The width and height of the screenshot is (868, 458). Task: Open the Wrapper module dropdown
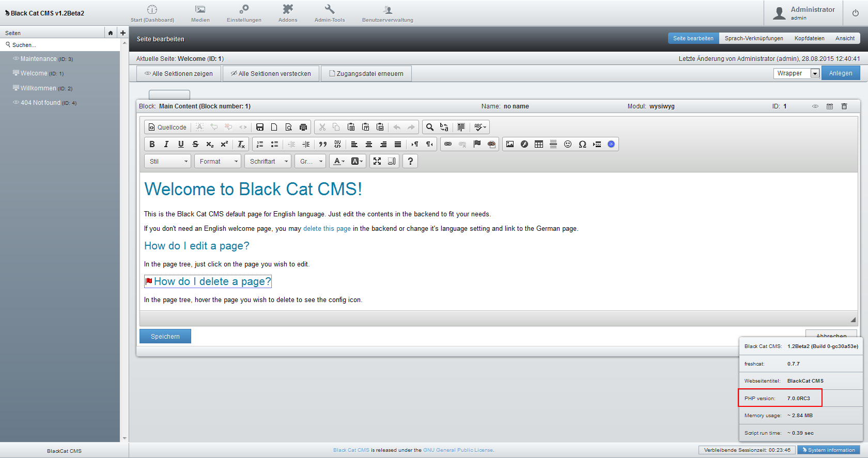pos(796,73)
